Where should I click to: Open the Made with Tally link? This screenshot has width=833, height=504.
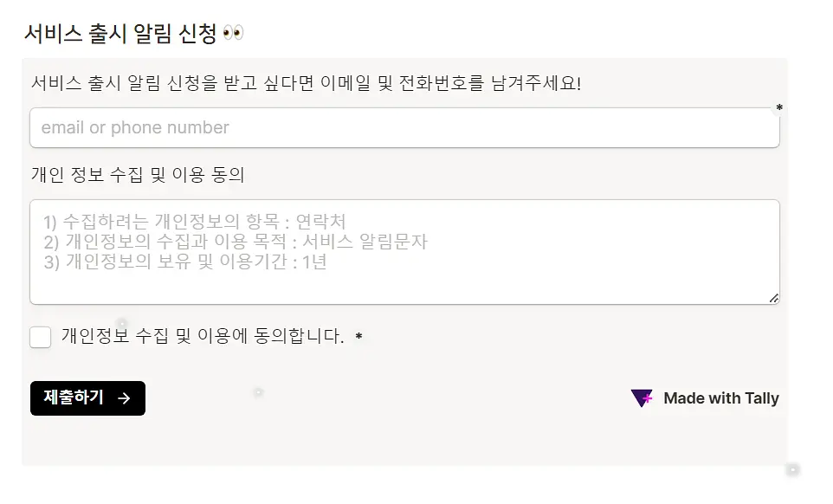pyautogui.click(x=705, y=398)
